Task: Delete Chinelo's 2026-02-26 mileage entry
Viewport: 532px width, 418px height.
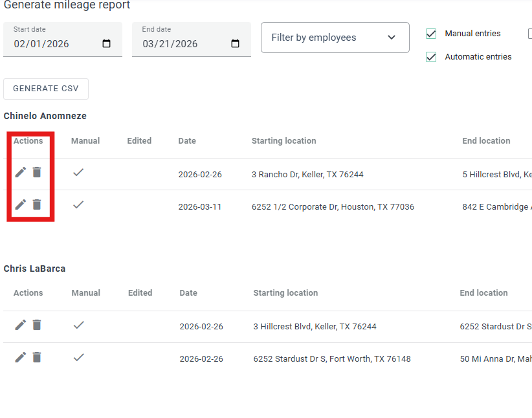Action: click(x=37, y=172)
